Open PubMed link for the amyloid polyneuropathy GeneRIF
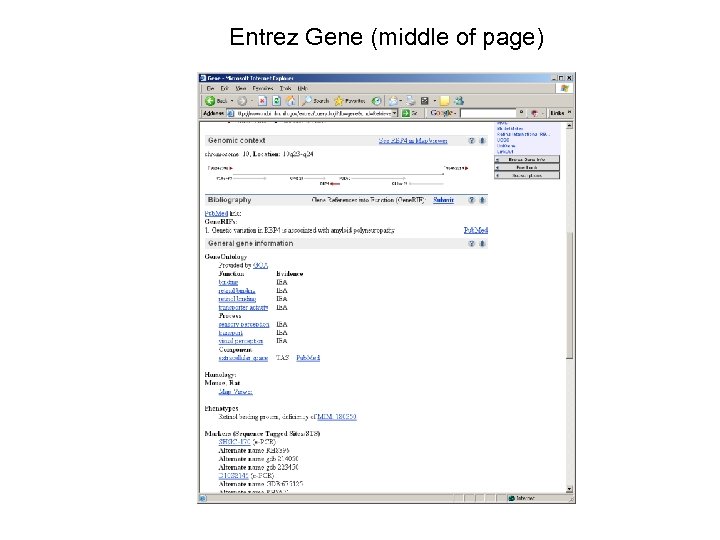The image size is (720, 540). click(476, 230)
